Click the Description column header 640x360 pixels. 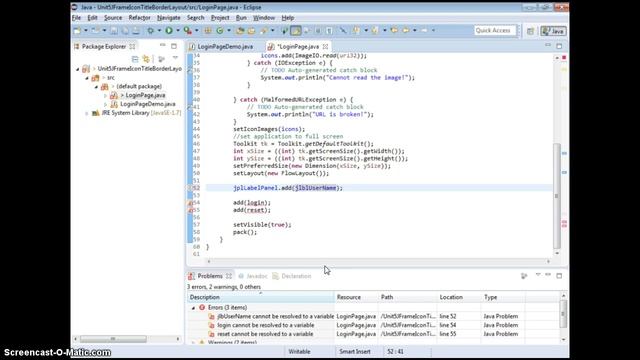[x=260, y=297]
